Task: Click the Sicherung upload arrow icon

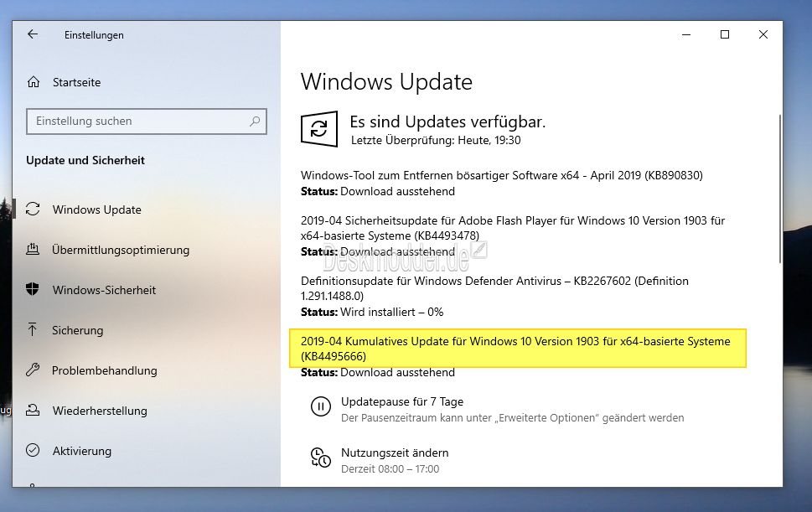Action: (33, 330)
